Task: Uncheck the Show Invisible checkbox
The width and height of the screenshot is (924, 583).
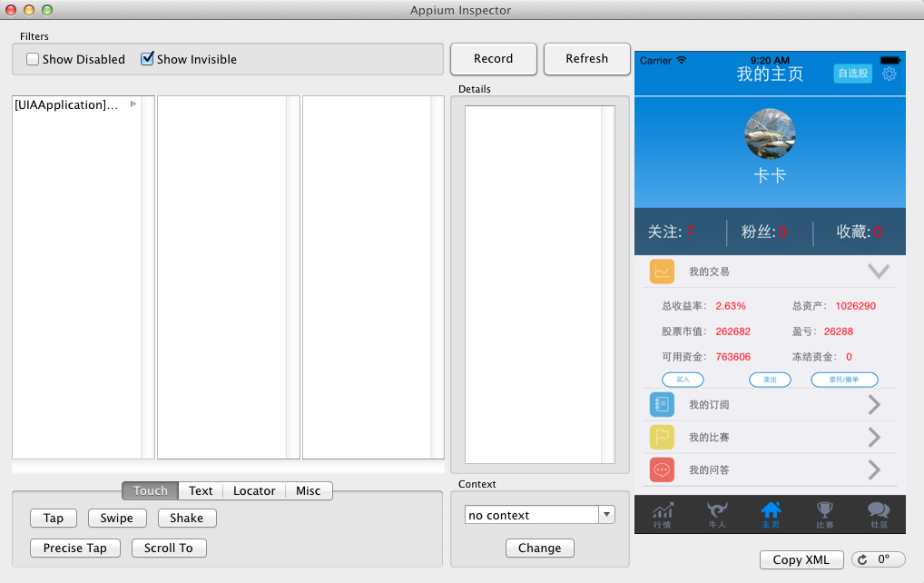Action: click(x=147, y=59)
